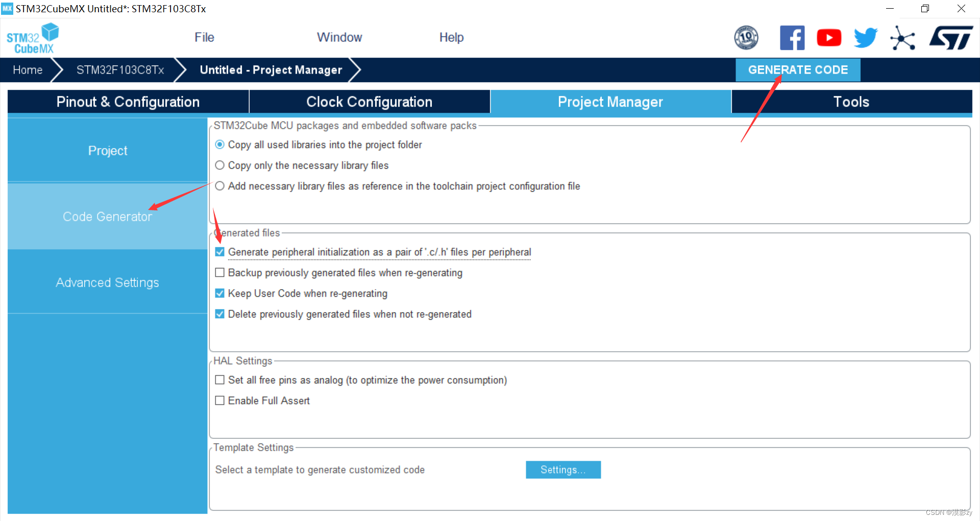Open the YouTube icon link
980x521 pixels.
(829, 38)
